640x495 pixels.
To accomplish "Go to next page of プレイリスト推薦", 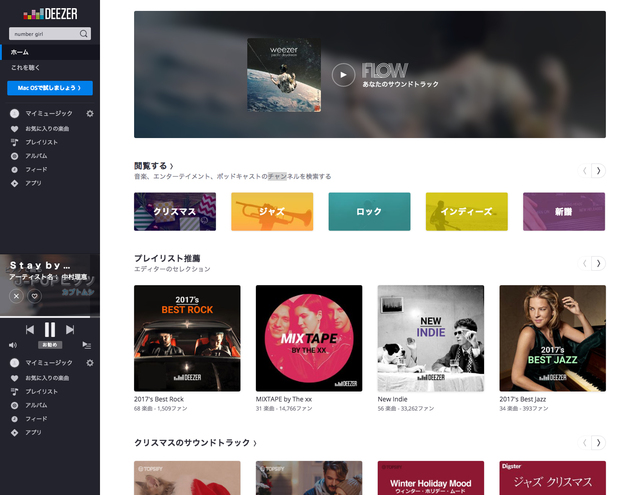I will click(598, 263).
